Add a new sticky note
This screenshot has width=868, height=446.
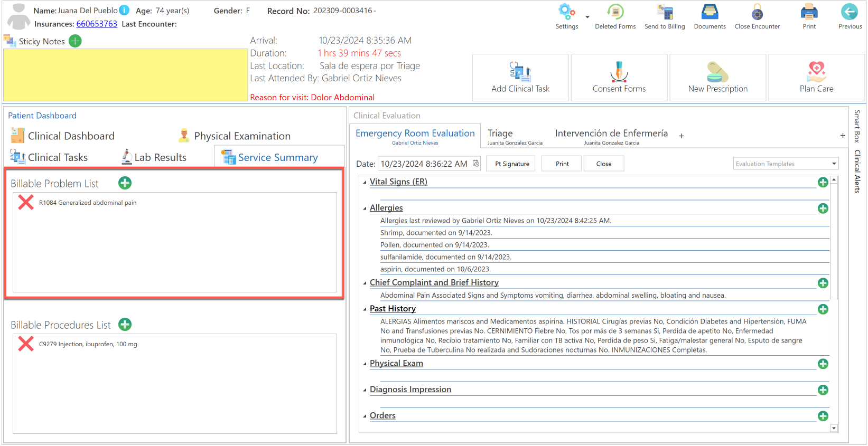[76, 41]
